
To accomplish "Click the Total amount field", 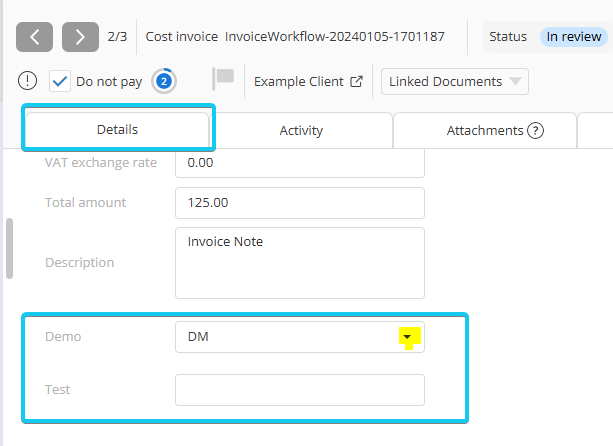I will pyautogui.click(x=300, y=203).
